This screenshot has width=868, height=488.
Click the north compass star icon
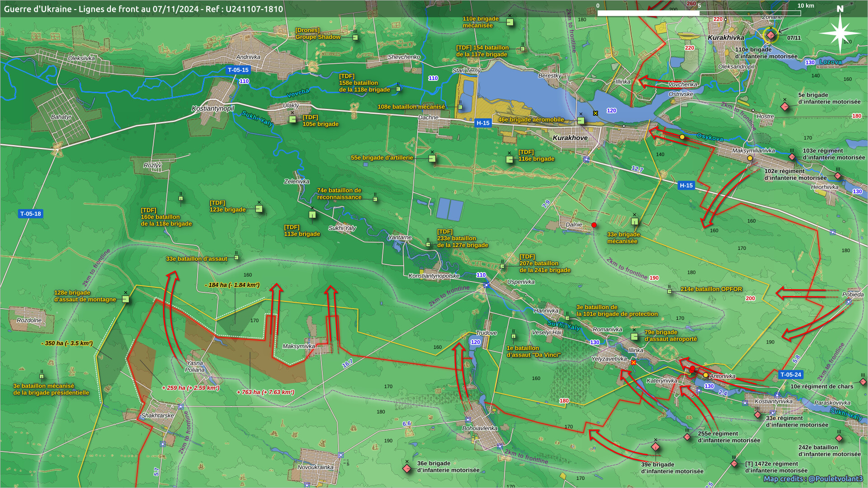[x=840, y=33]
